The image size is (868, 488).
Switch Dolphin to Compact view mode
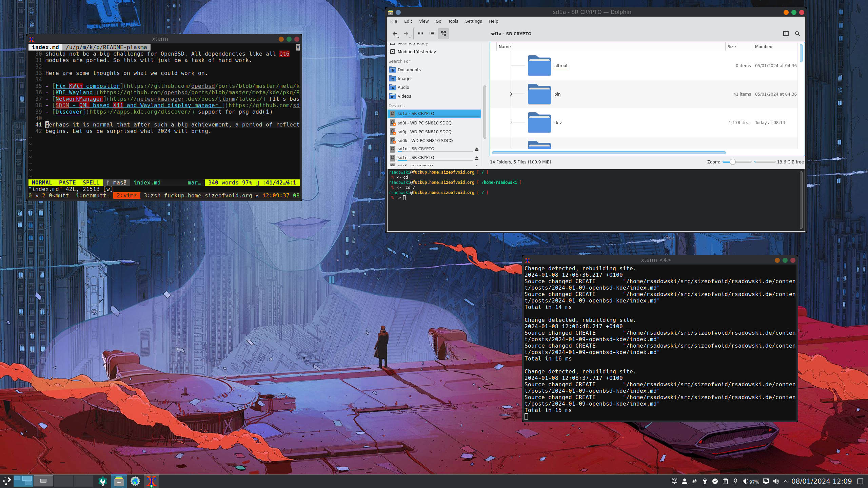[x=432, y=34]
